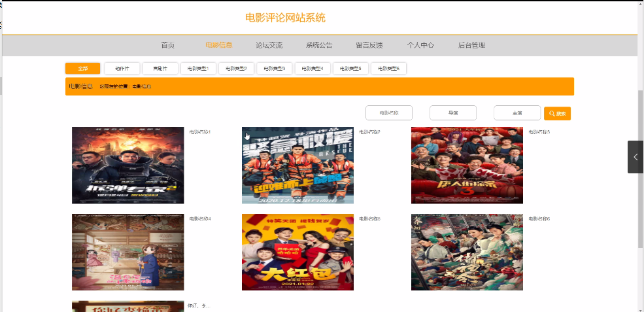
Task: Open the cut-off poster beside 你好，李...
Action: click(x=127, y=306)
